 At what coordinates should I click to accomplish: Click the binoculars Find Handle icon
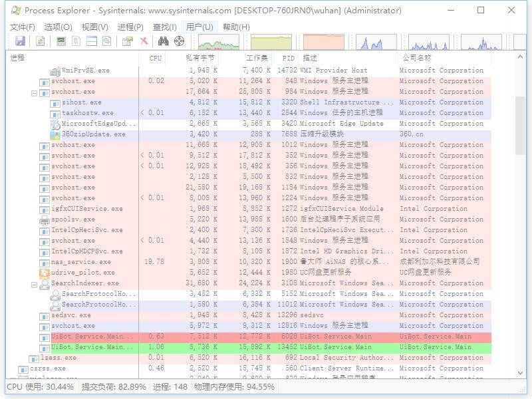[x=163, y=41]
